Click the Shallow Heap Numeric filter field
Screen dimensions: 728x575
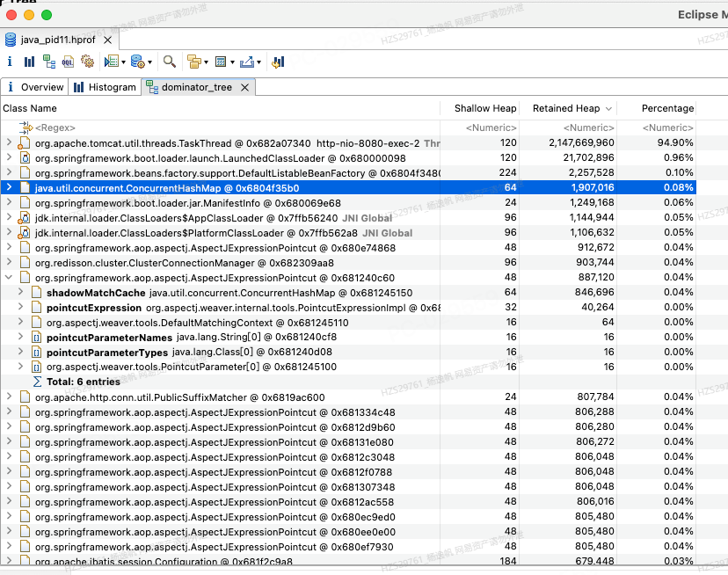point(480,127)
